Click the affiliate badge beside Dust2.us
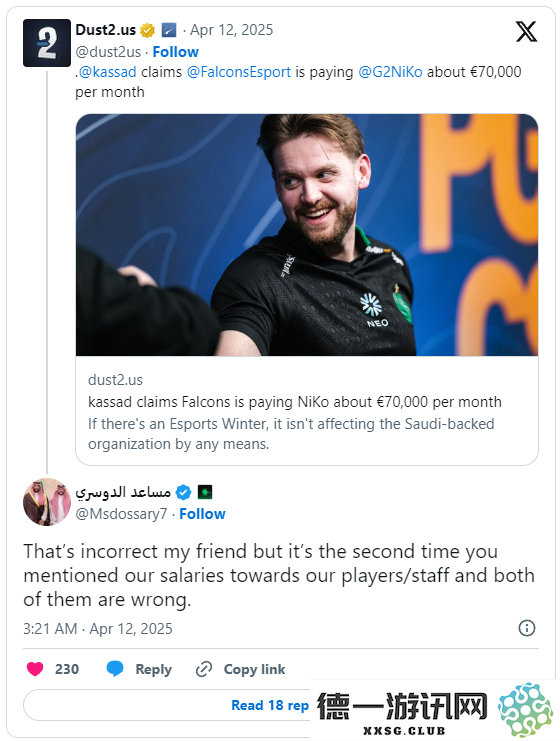The width and height of the screenshot is (560, 741). 169,30
